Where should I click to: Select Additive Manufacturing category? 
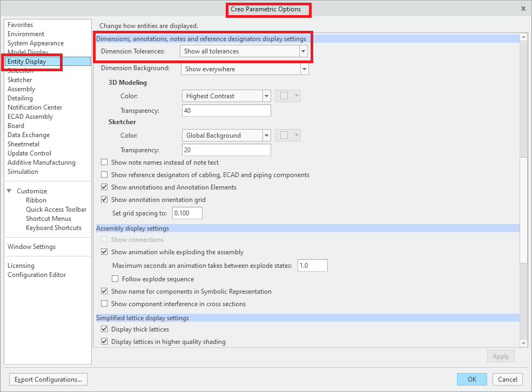tap(42, 162)
